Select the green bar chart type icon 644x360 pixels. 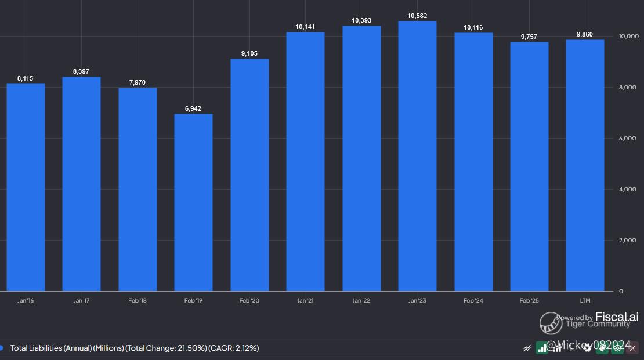(x=542, y=348)
